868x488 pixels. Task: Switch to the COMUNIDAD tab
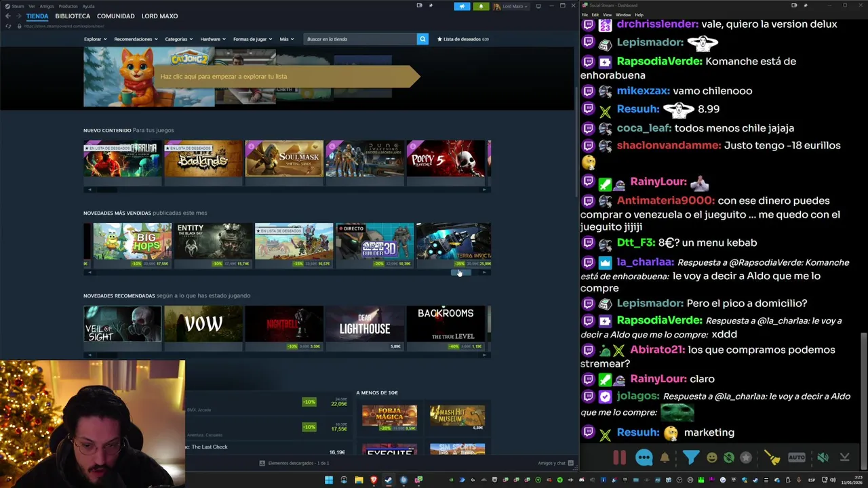pyautogui.click(x=116, y=16)
